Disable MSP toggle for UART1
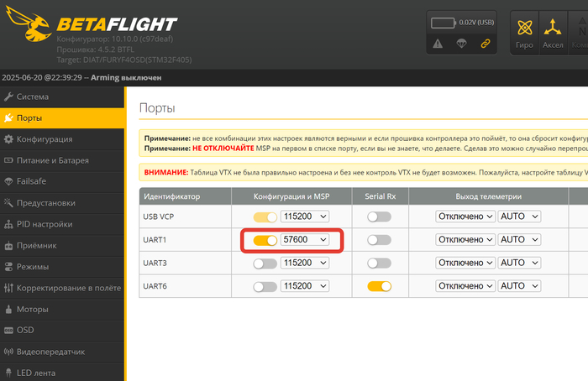The width and height of the screenshot is (588, 381). click(265, 240)
